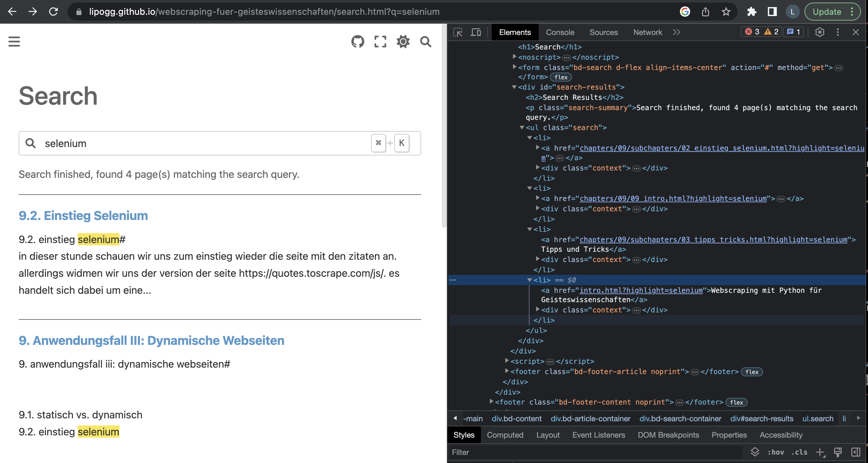This screenshot has height=463, width=868.
Task: Open the GitHub repository icon
Action: tap(358, 42)
